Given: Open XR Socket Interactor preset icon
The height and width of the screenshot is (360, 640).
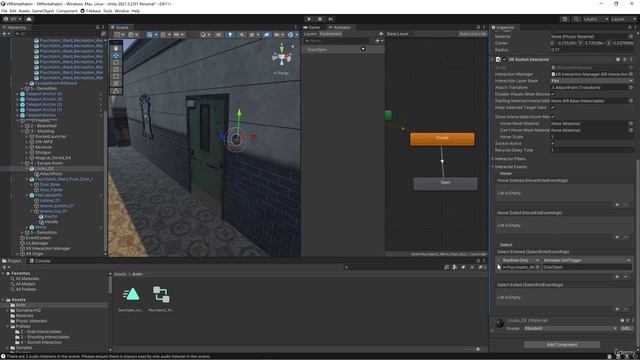Looking at the screenshot, I should [x=625, y=60].
